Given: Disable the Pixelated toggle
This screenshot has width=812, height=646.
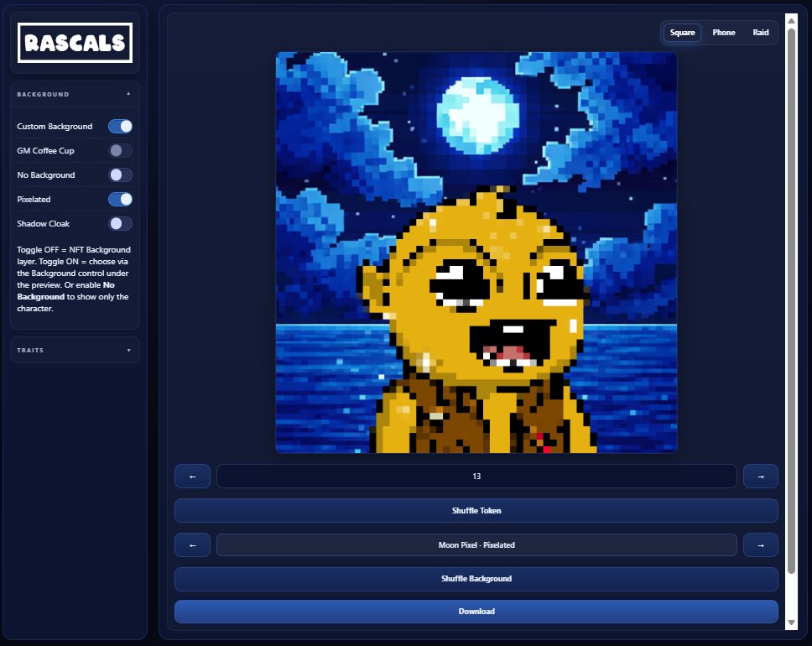Looking at the screenshot, I should point(120,200).
